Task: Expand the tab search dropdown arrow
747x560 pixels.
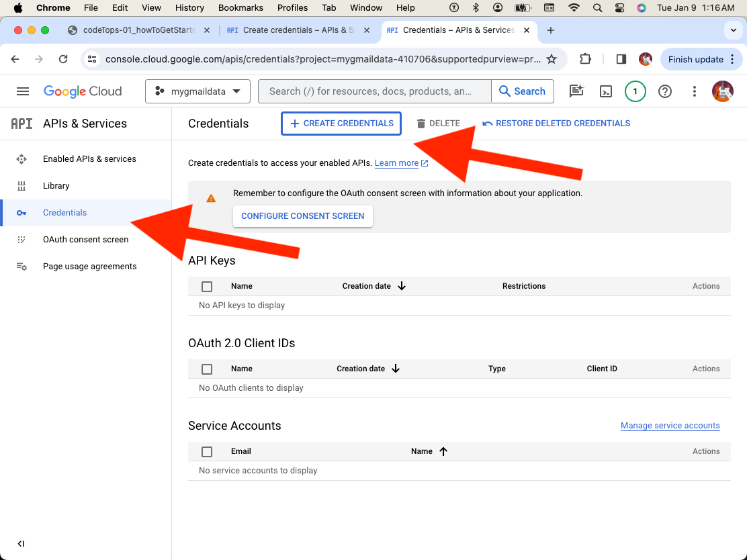Action: pyautogui.click(x=733, y=30)
